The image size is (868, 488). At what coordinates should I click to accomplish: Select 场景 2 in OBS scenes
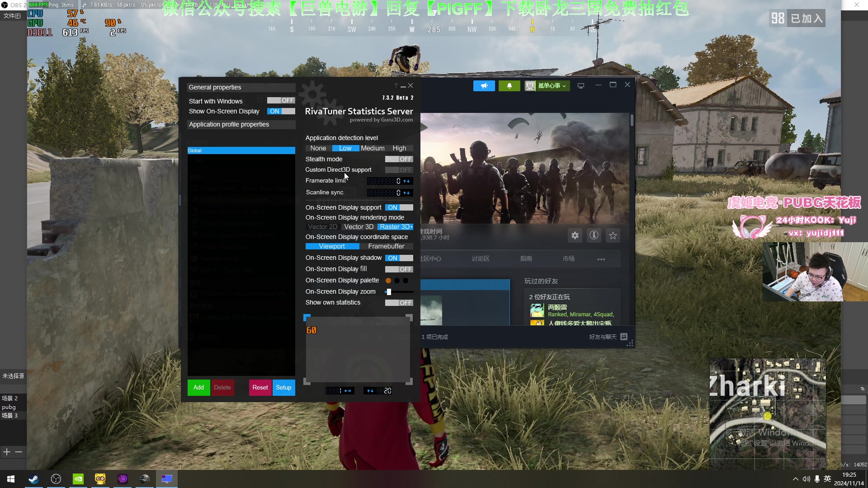pos(10,399)
